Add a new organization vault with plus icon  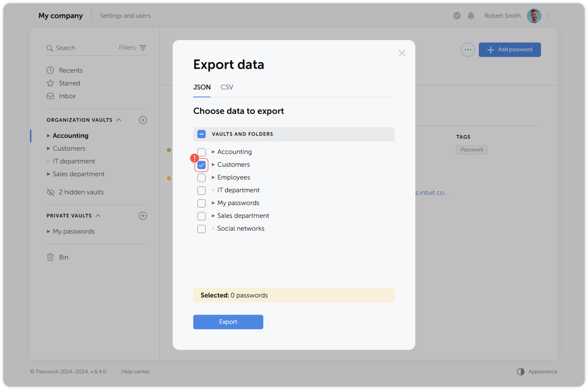pyautogui.click(x=143, y=120)
